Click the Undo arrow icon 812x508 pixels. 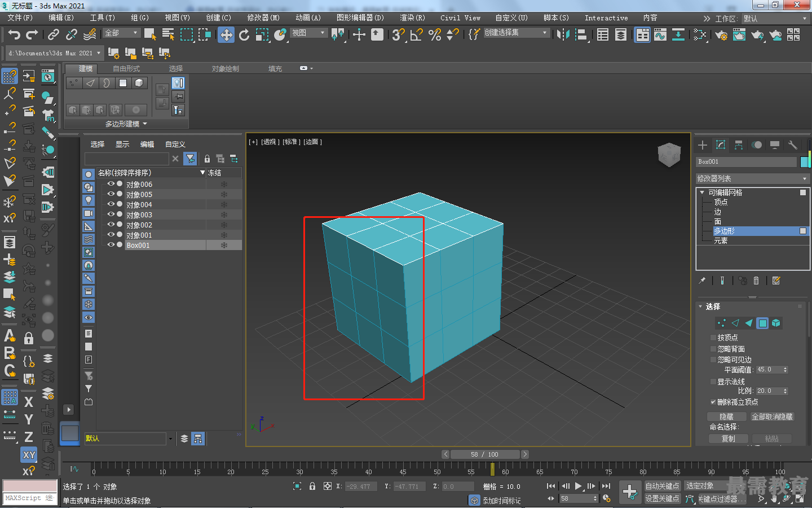point(14,35)
